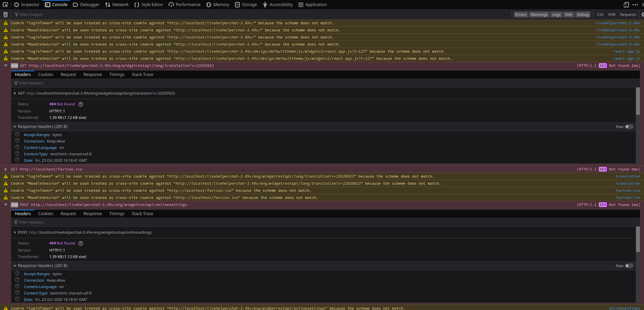The width and height of the screenshot is (644, 310).
Task: Open the Stack Trace tab
Action: (x=142, y=74)
